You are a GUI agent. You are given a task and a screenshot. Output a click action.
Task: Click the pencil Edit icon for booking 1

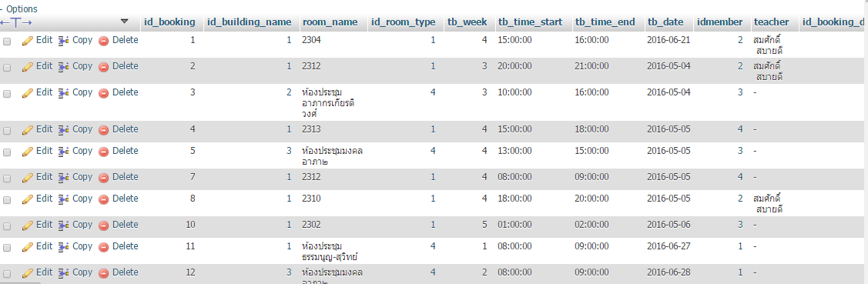coord(28,41)
